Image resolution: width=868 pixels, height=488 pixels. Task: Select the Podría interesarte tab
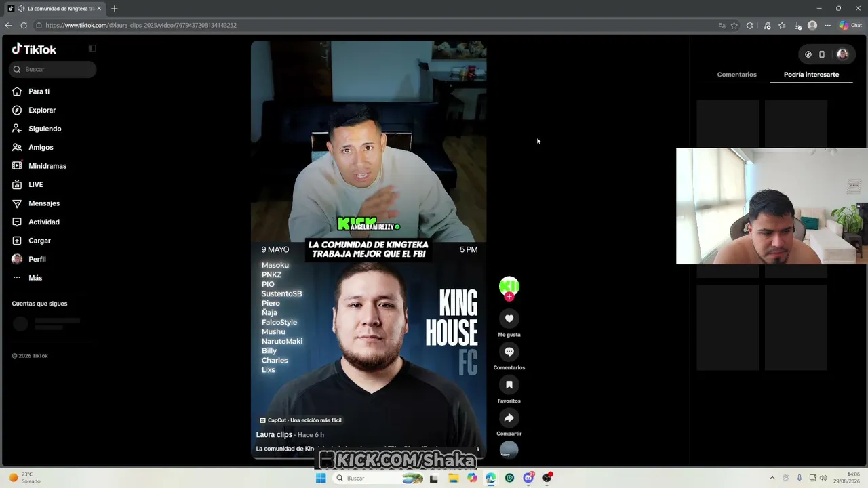click(x=811, y=75)
